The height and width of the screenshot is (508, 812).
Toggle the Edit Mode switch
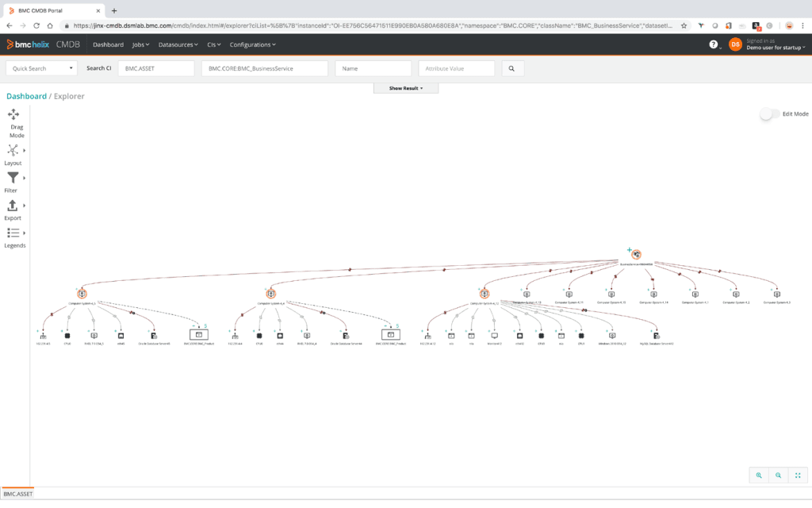coord(767,114)
